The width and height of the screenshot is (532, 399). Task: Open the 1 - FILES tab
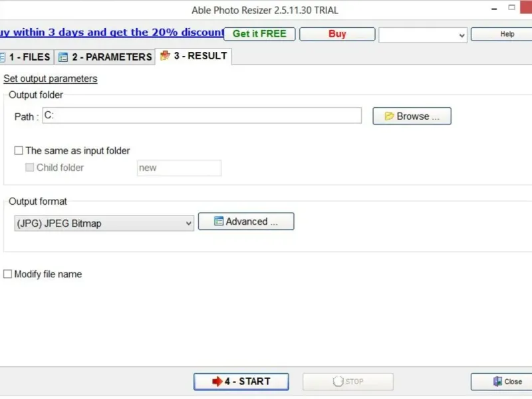pos(27,57)
